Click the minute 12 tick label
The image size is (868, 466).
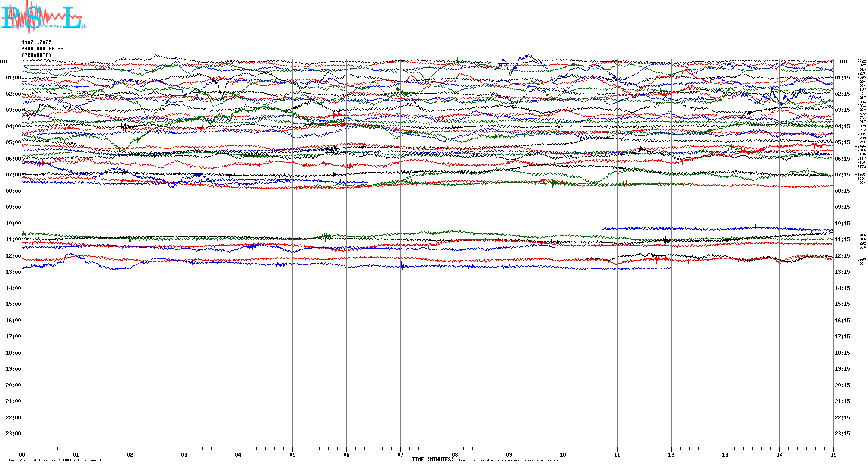pyautogui.click(x=671, y=454)
